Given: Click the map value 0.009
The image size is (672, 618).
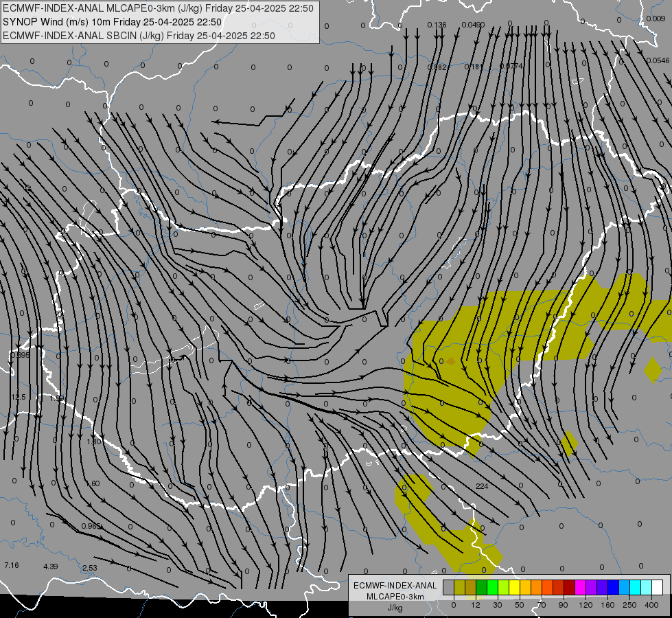Looking at the screenshot, I should [x=656, y=19].
